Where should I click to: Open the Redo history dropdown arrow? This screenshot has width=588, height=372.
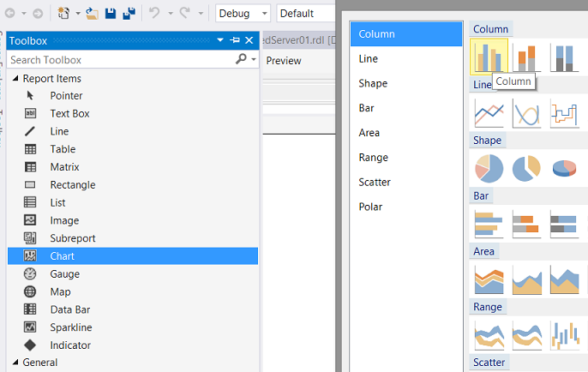tap(201, 14)
